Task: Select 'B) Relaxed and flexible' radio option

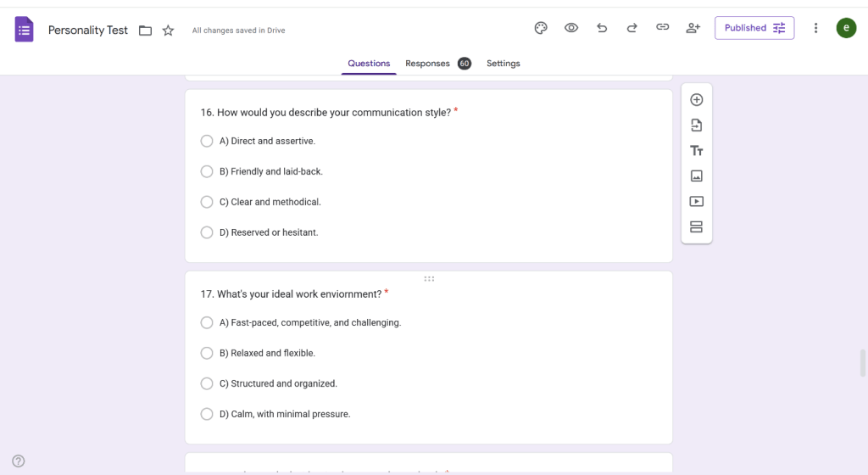Action: pyautogui.click(x=207, y=353)
